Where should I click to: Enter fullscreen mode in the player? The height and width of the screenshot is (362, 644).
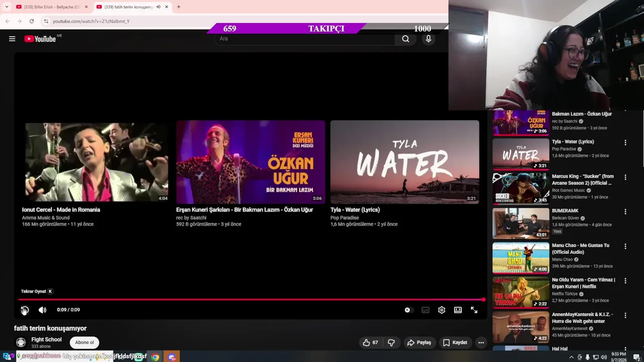[x=474, y=310]
